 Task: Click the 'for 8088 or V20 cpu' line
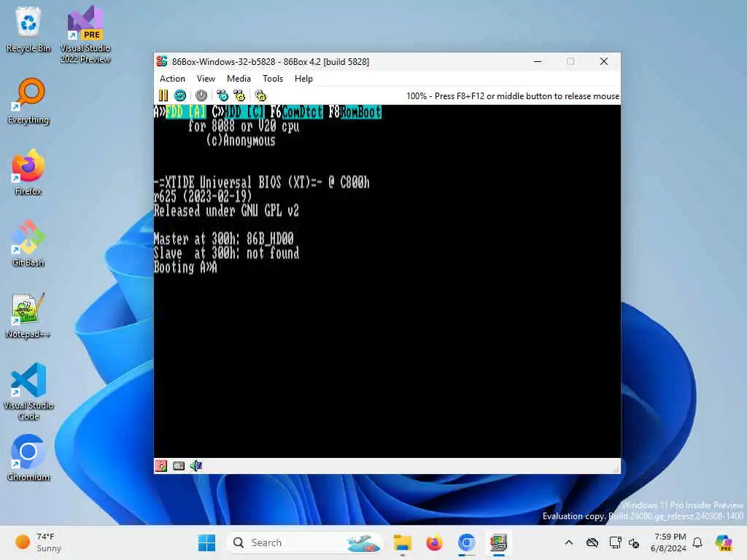tap(244, 127)
